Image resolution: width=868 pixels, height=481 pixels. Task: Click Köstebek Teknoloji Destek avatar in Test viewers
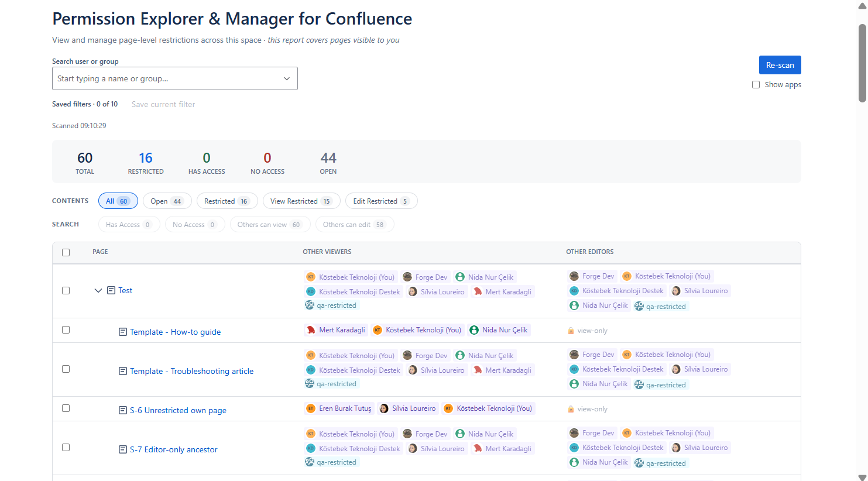pos(311,291)
